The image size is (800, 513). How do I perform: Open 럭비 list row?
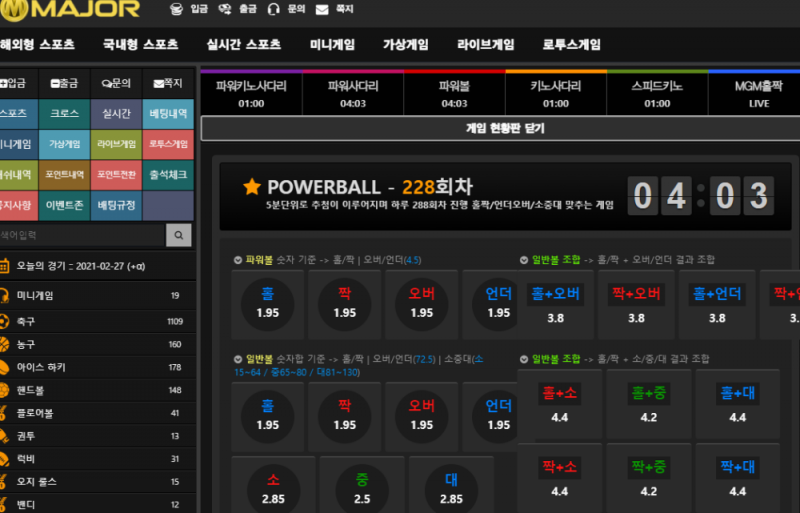97,459
